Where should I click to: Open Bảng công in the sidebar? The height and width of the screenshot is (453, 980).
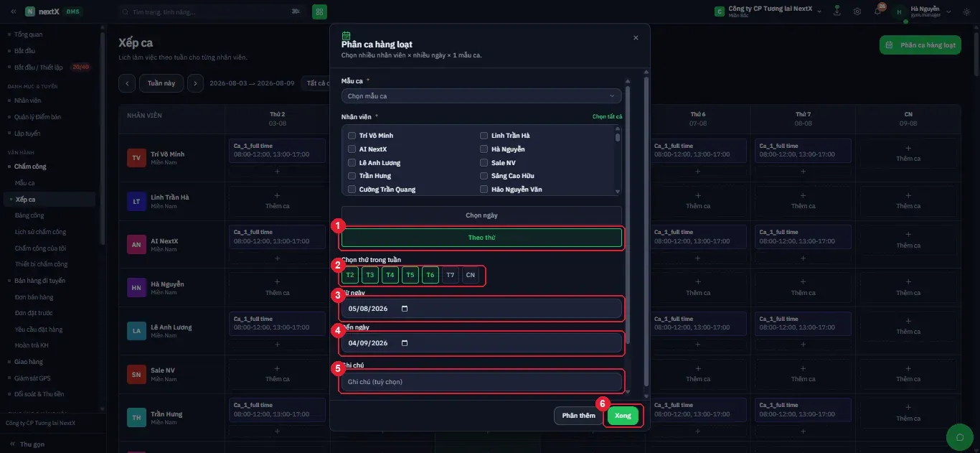29,215
